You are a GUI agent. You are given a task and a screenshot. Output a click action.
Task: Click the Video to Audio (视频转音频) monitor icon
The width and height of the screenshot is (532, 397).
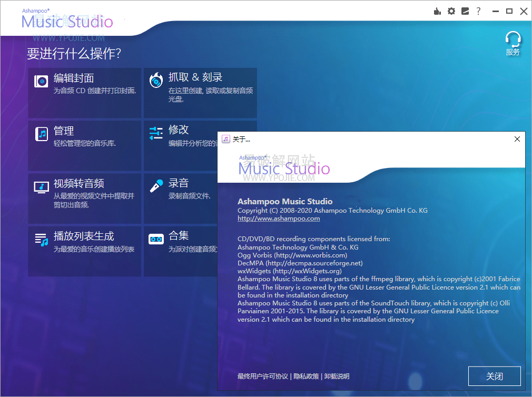[x=41, y=187]
